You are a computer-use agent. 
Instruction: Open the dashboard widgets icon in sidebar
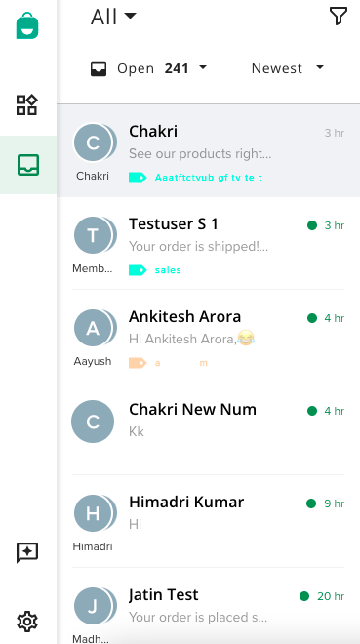26,104
